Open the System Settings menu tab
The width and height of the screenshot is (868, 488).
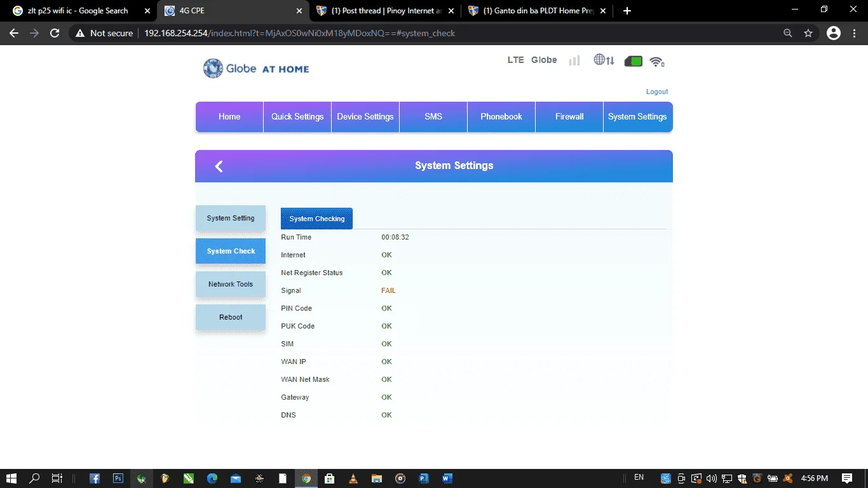pyautogui.click(x=637, y=117)
